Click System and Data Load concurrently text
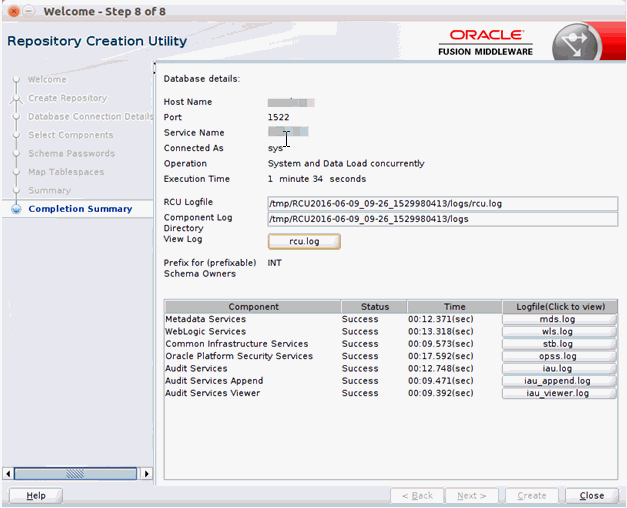 346,164
